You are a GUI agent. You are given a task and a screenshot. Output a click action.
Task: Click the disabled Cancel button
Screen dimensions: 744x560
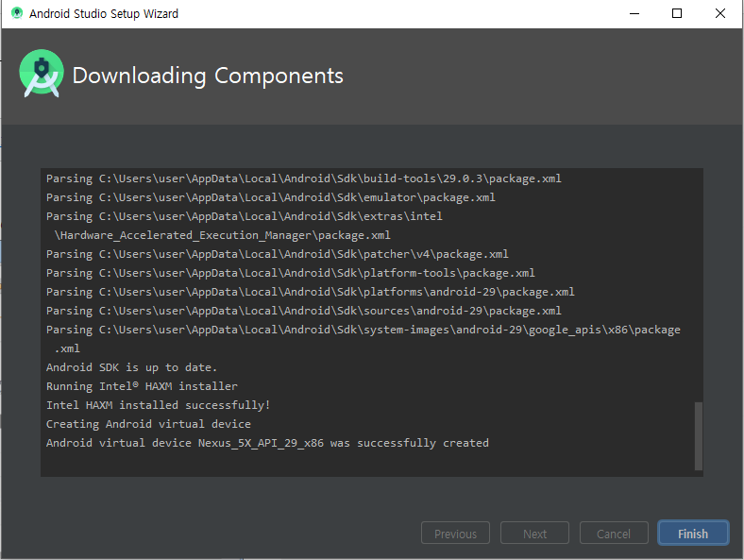point(614,533)
